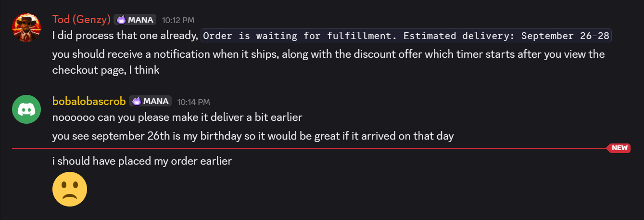Click the september 26th birthday message
Viewport: 644px width, 220px height.
point(253,136)
